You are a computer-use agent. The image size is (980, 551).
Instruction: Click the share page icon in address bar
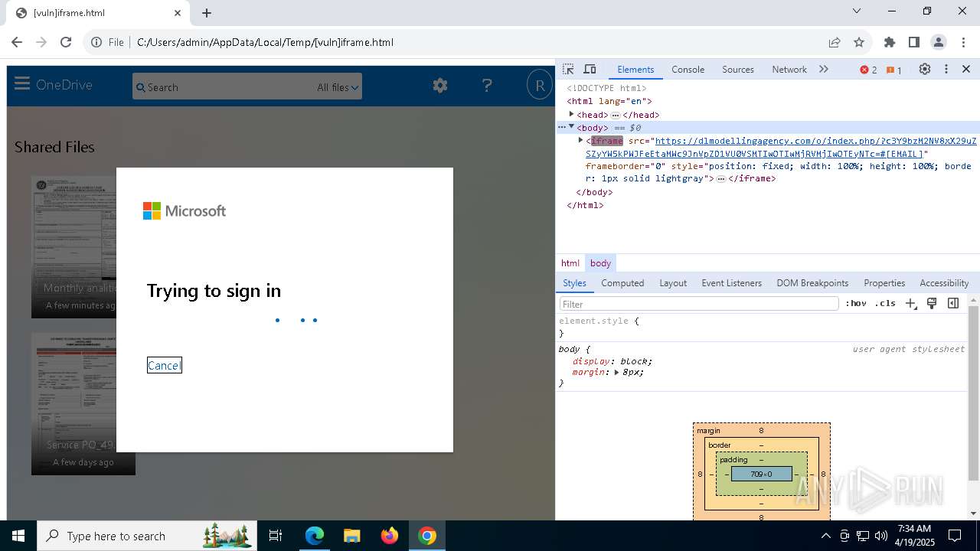click(x=835, y=42)
